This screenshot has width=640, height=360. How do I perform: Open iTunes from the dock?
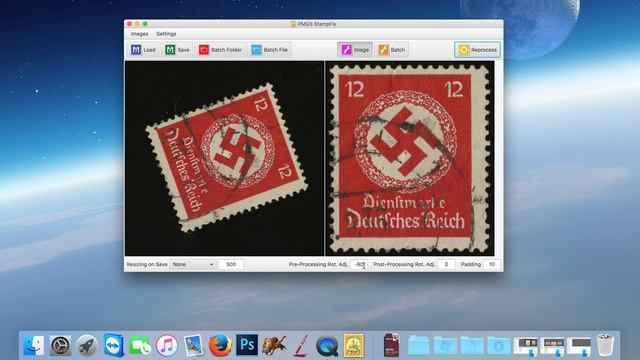click(167, 345)
